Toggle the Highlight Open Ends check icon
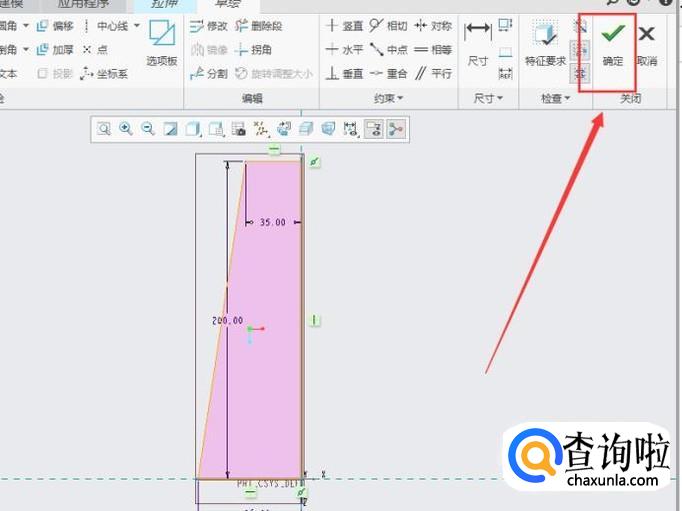 click(581, 51)
